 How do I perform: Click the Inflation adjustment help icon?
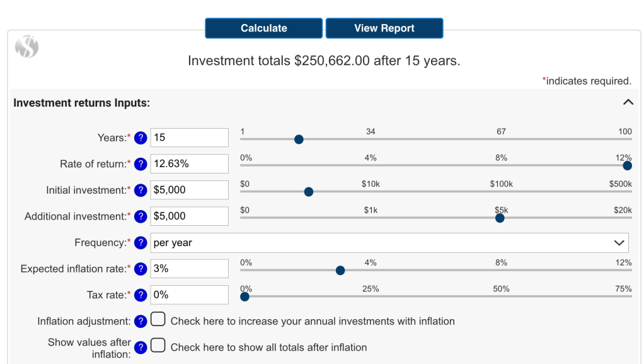[141, 321]
